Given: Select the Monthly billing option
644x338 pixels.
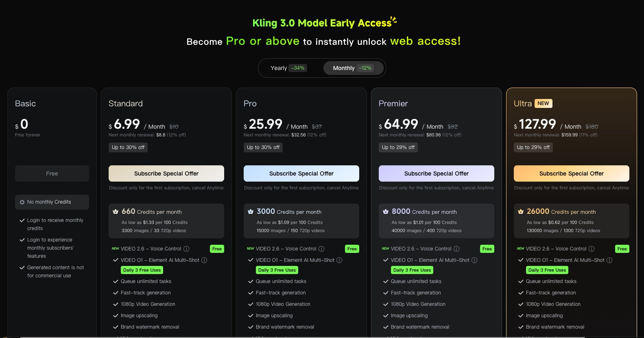Looking at the screenshot, I should click(x=353, y=68).
